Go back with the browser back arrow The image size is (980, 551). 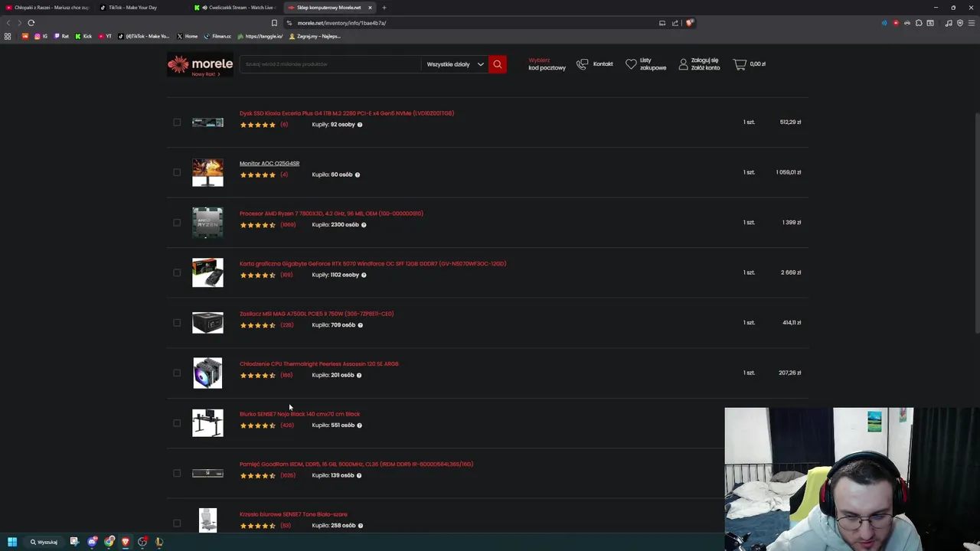pyautogui.click(x=8, y=23)
